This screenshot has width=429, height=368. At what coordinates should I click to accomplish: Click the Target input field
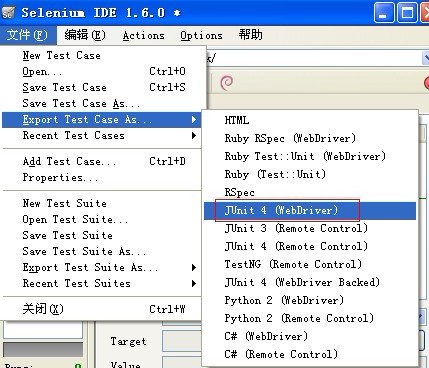point(182,341)
